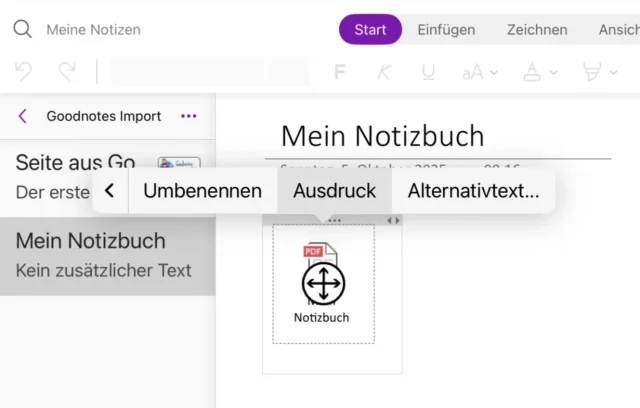Screen dimensions: 640x408
Task: Open Goodnotes Import more options ellipsis
Action: point(189,116)
